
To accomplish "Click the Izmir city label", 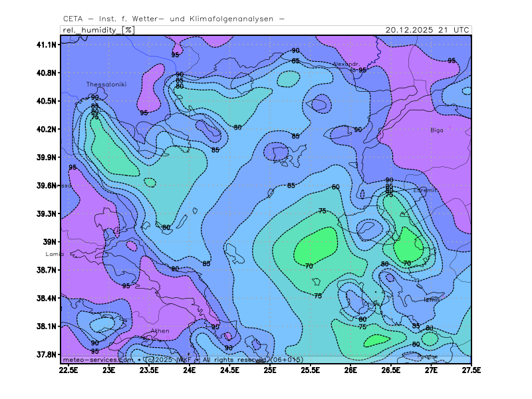I will (x=432, y=300).
